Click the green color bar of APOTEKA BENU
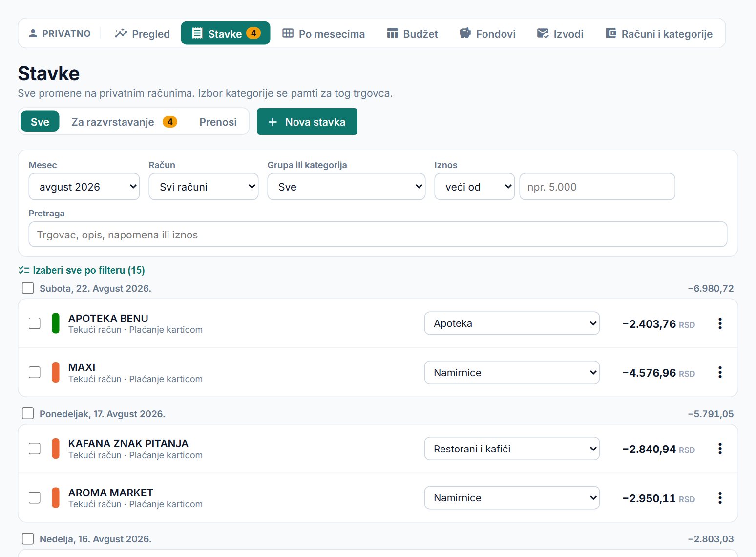Image resolution: width=756 pixels, height=557 pixels. tap(56, 323)
